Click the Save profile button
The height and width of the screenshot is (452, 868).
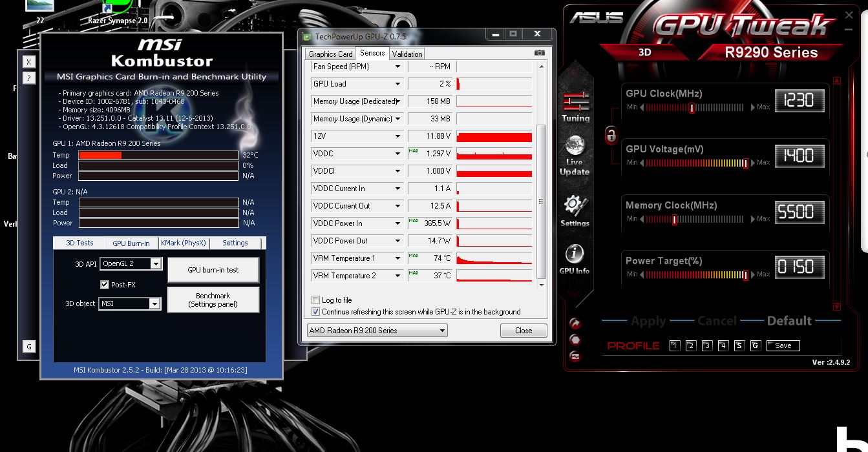coord(783,345)
